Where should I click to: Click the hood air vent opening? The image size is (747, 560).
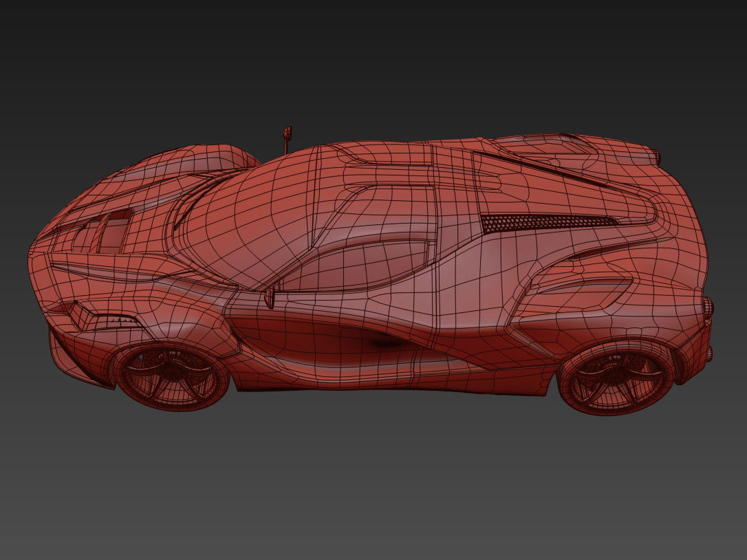point(103,231)
